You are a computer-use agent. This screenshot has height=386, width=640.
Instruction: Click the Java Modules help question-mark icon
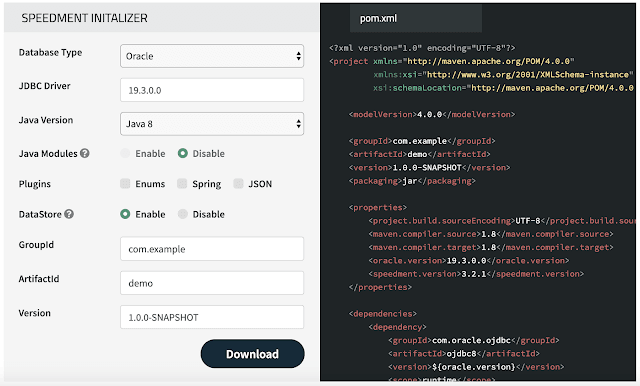point(84,153)
